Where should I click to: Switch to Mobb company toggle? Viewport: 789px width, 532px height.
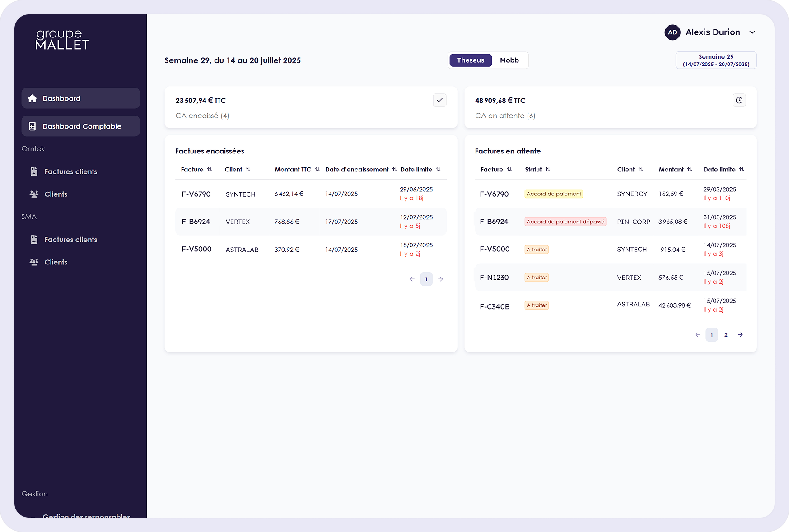pyautogui.click(x=509, y=60)
